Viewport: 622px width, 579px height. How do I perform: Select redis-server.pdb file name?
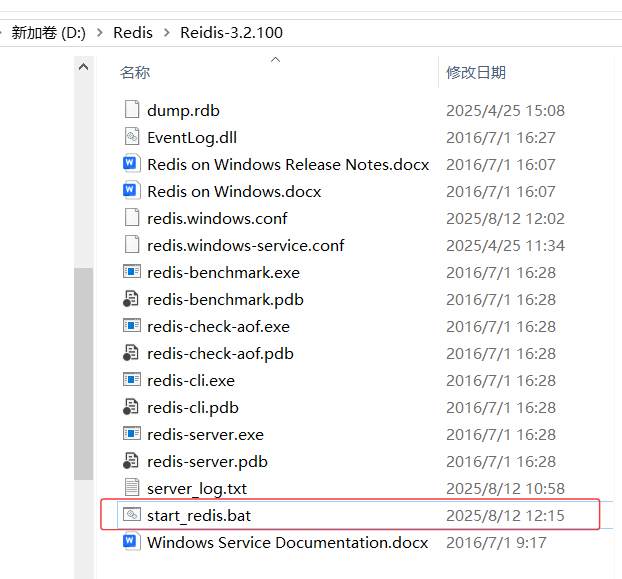click(x=207, y=461)
